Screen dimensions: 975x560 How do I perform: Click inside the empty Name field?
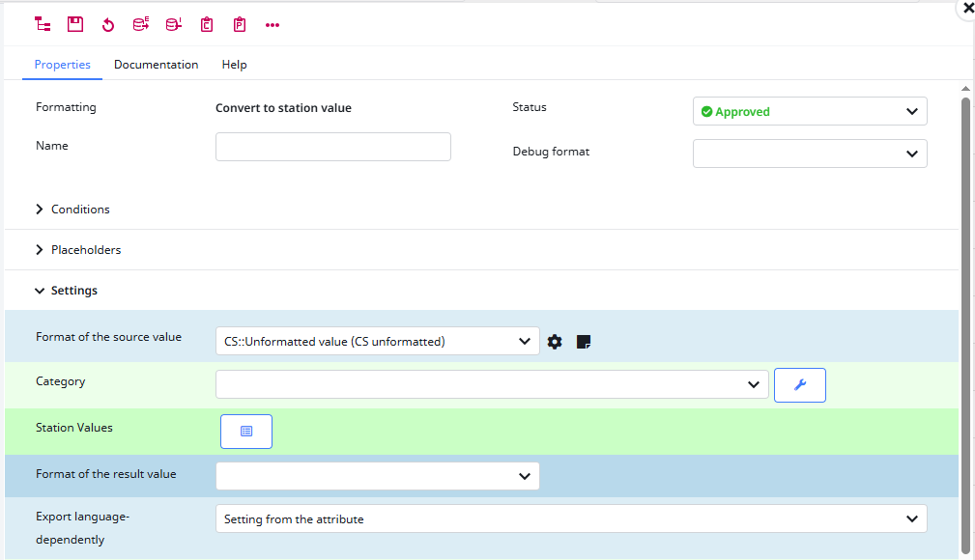(332, 146)
